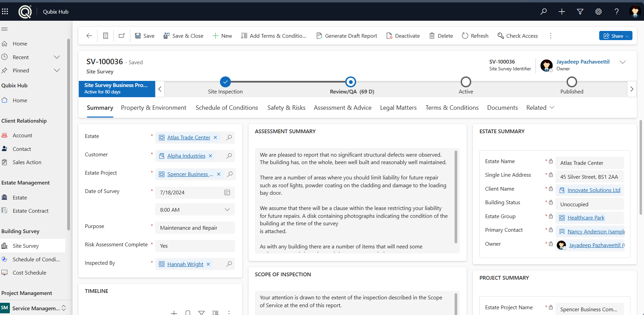Open the Site Survey sidebar entry
This screenshot has height=315, width=644.
pyautogui.click(x=26, y=245)
